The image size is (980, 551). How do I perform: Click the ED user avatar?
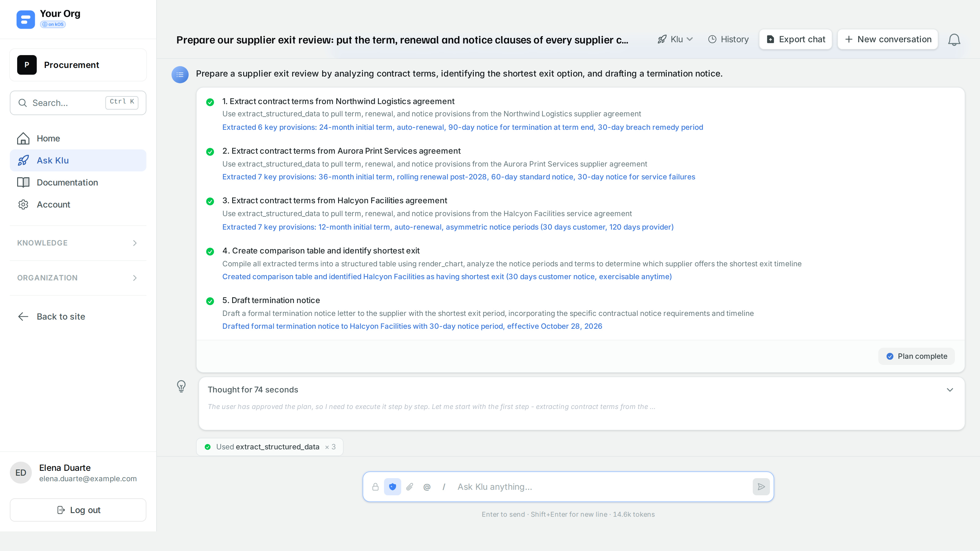[21, 473]
